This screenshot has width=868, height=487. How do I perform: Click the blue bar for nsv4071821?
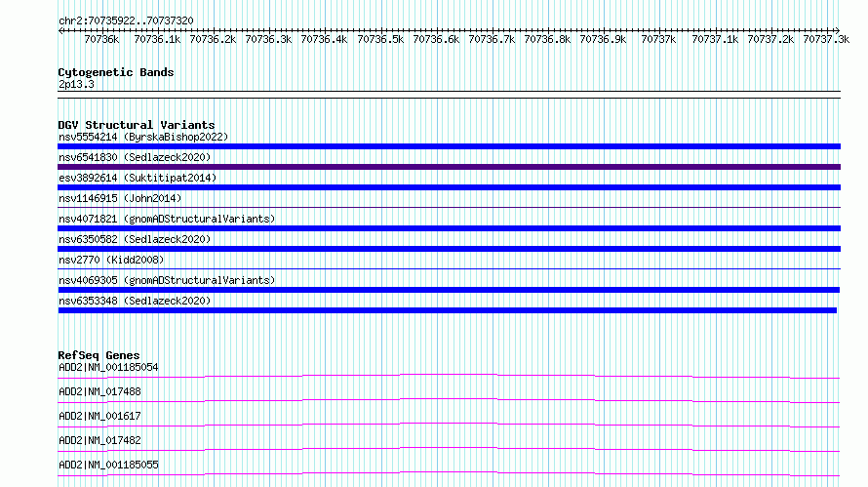(449, 228)
